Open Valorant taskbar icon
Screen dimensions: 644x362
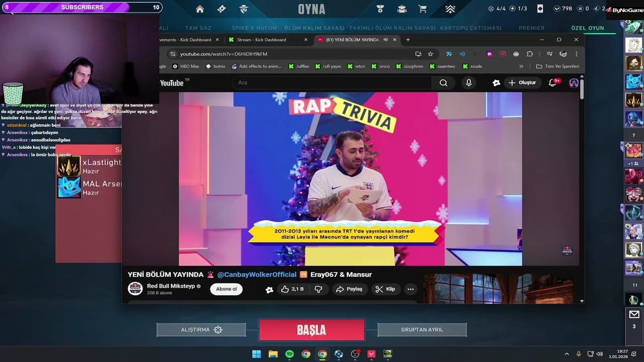372,354
